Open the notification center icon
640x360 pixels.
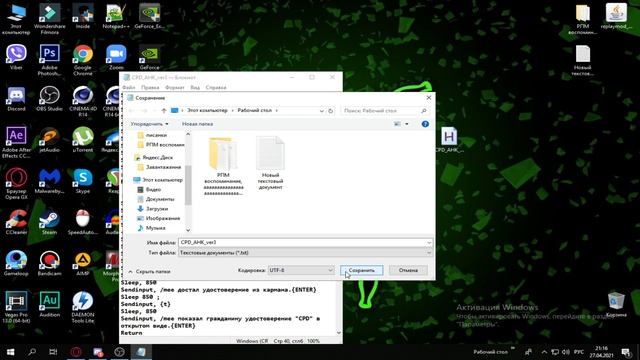[626, 352]
